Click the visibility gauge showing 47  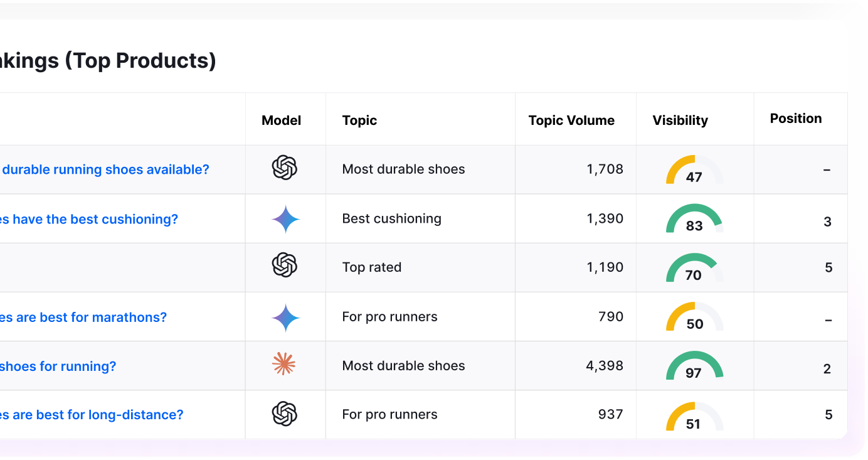[x=694, y=170]
